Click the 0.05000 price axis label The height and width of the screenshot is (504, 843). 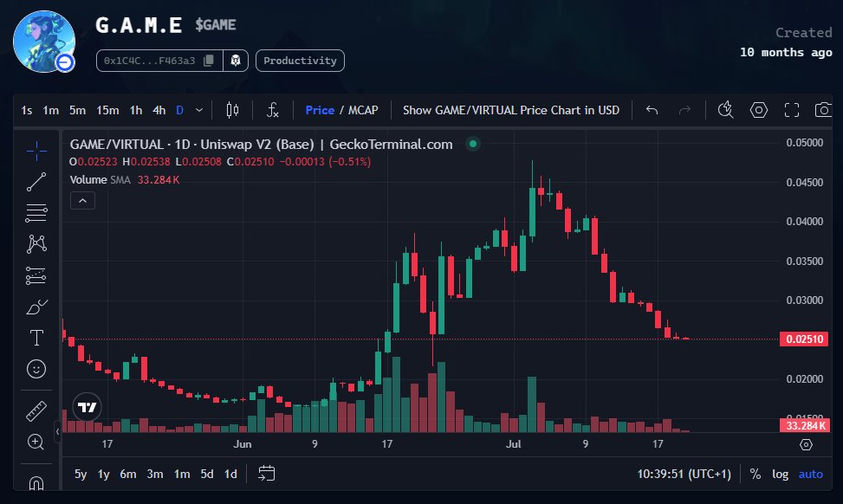[805, 142]
